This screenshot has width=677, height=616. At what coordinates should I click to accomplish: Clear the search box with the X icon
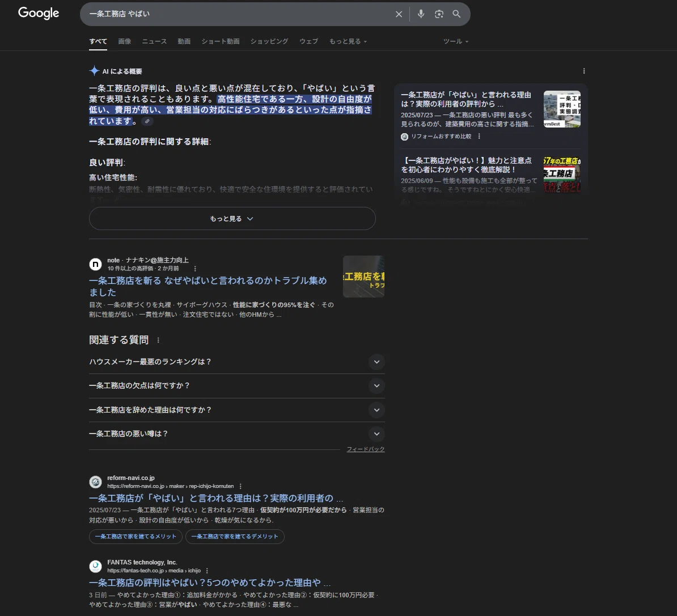point(399,14)
